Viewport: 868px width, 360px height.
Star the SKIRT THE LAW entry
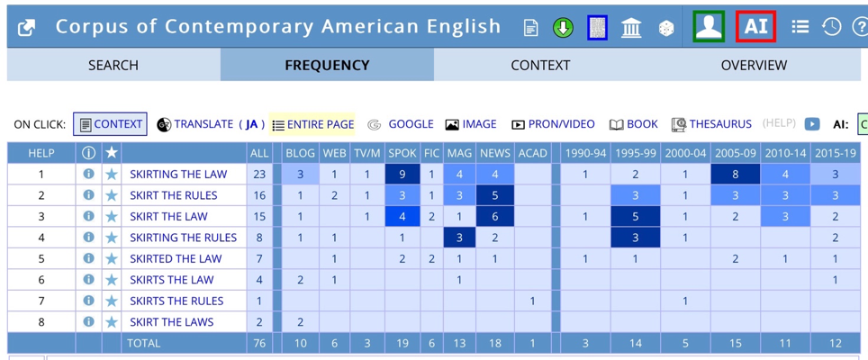tap(112, 216)
